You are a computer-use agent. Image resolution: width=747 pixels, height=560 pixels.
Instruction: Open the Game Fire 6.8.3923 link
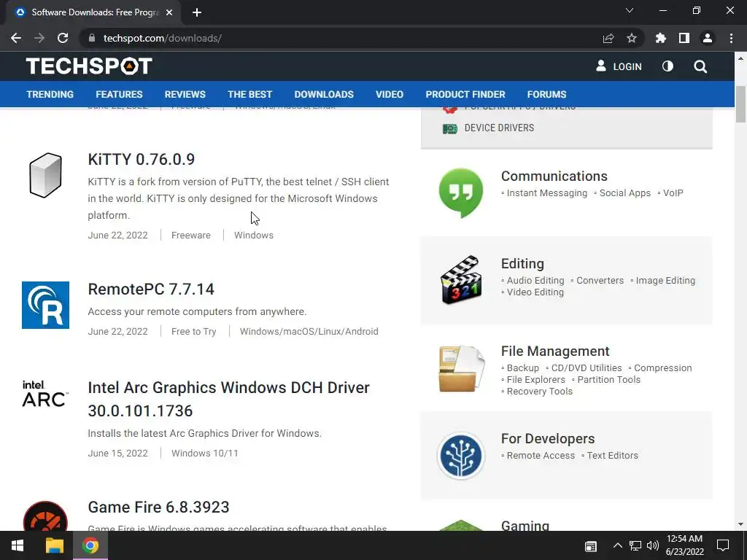coord(158,507)
